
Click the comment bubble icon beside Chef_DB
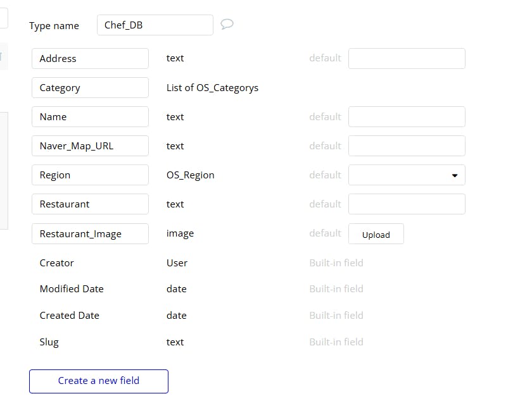pyautogui.click(x=227, y=25)
